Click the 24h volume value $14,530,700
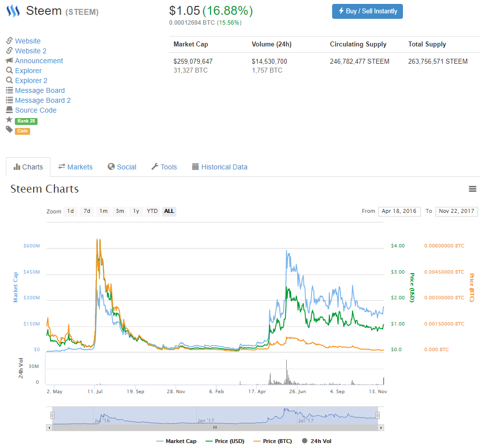 coord(269,61)
